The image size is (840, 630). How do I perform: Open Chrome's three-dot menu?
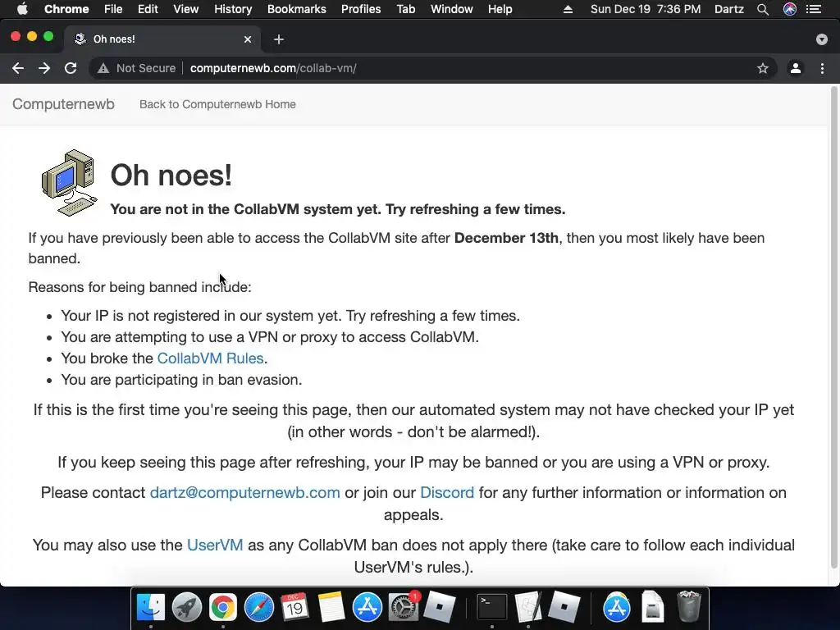822,68
